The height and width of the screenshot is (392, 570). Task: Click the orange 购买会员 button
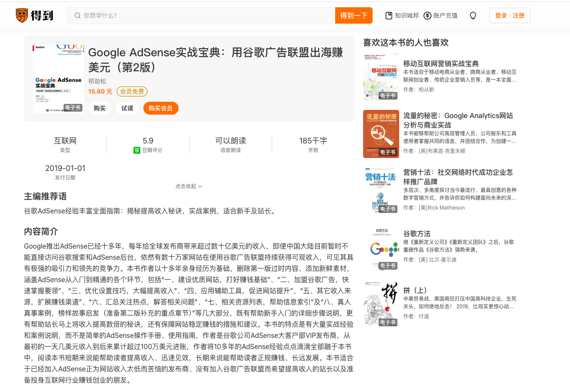click(161, 108)
